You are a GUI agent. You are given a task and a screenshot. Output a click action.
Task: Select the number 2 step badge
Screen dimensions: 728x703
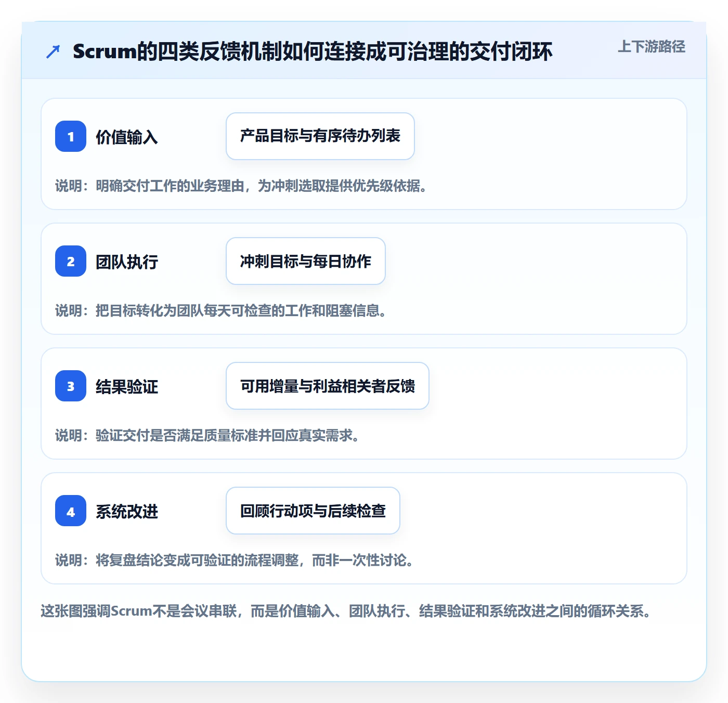coord(71,261)
